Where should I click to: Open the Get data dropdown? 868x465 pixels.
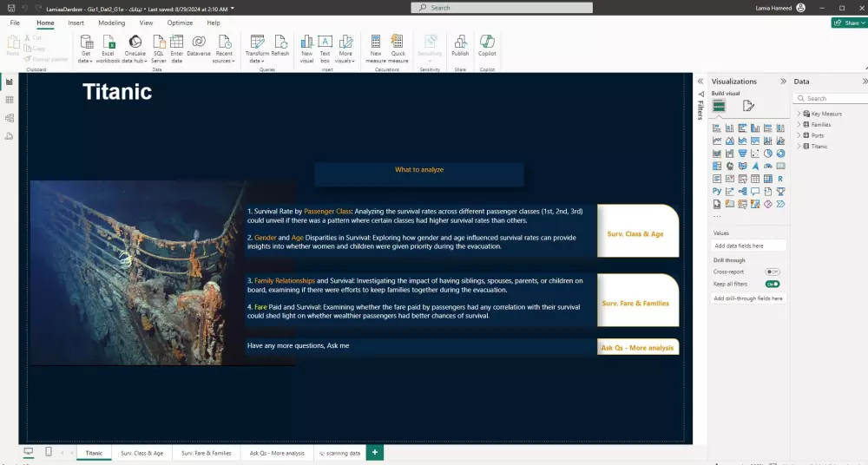[86, 49]
